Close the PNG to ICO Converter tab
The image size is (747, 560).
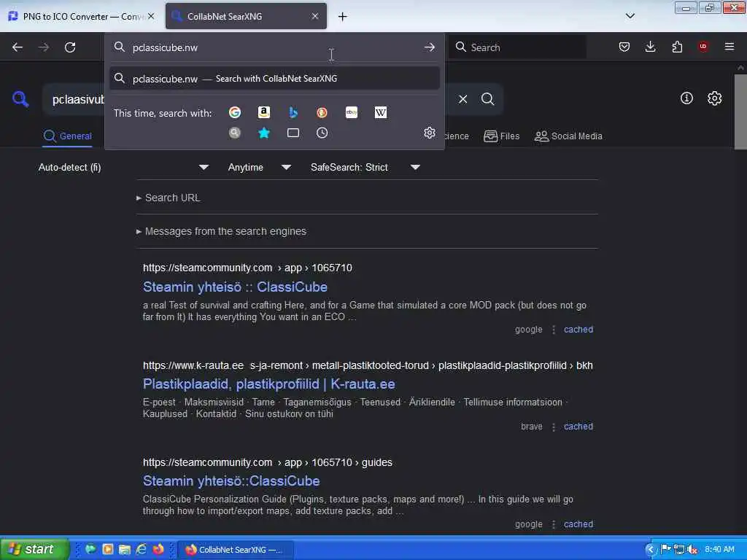click(151, 16)
